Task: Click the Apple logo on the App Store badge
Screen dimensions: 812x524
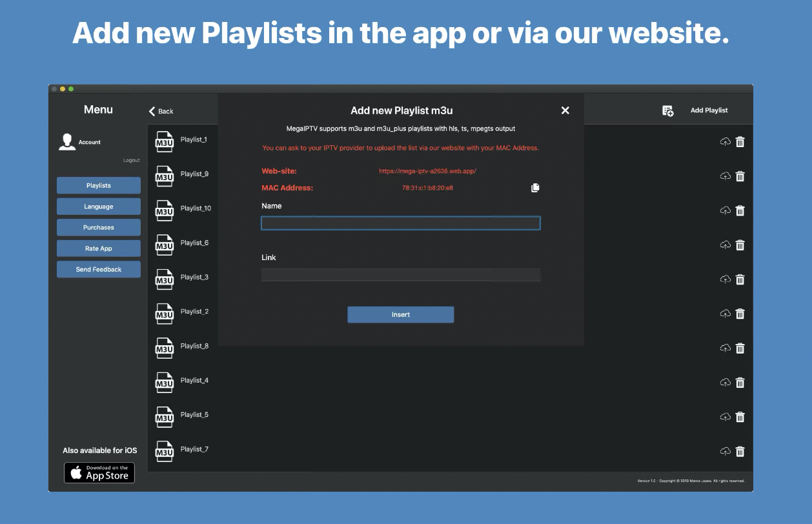Action: tap(75, 472)
